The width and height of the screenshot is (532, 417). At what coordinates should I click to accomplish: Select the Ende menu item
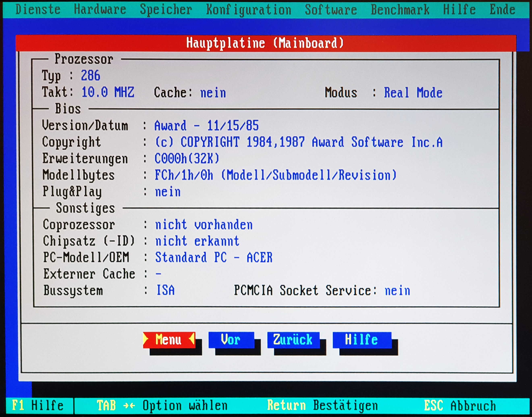point(502,10)
